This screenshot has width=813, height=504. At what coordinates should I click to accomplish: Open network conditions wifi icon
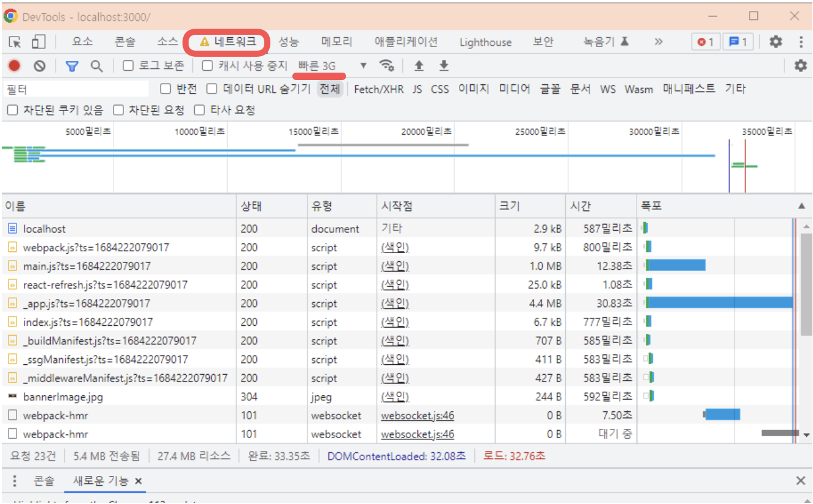(386, 65)
